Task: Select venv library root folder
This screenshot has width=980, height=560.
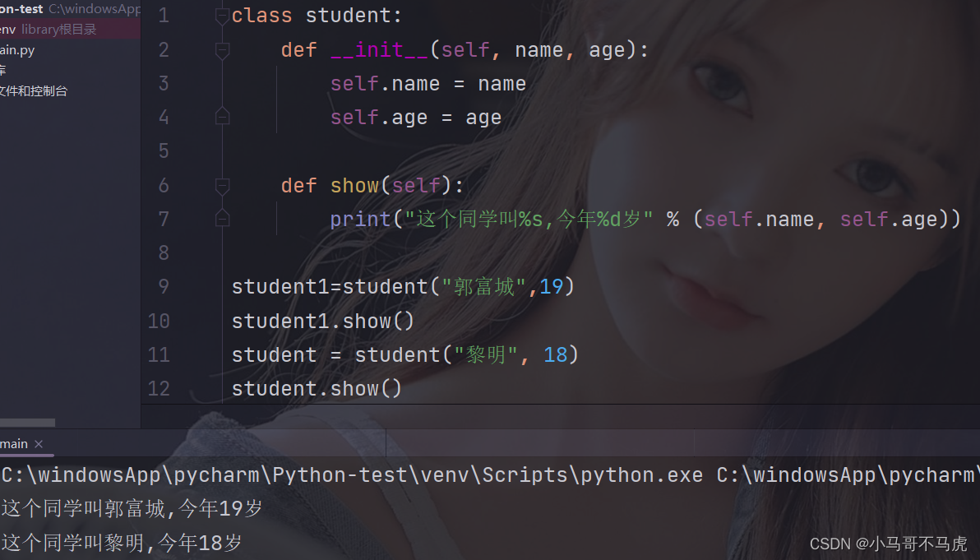Action: 70,30
